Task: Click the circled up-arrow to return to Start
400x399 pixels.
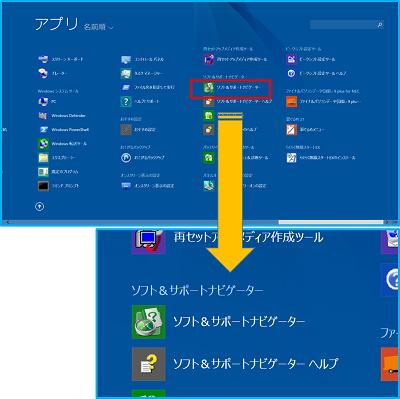Action: (x=40, y=207)
